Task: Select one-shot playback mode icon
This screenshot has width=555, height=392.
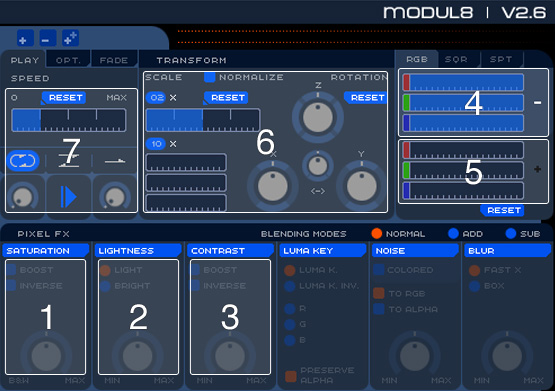Action: 115,161
